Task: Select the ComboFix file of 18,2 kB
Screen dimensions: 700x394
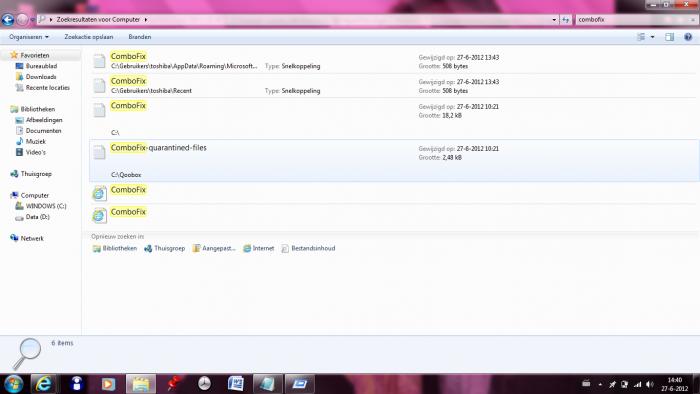Action: [394, 119]
